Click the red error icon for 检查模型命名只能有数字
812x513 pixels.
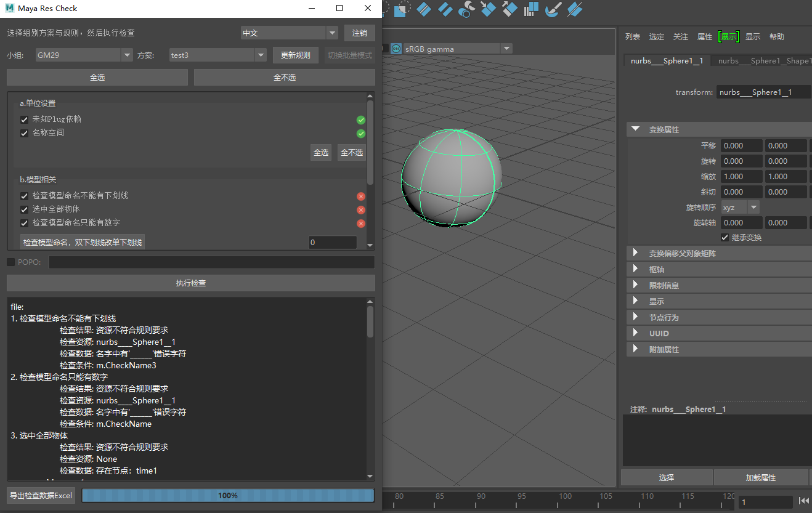[x=361, y=224]
